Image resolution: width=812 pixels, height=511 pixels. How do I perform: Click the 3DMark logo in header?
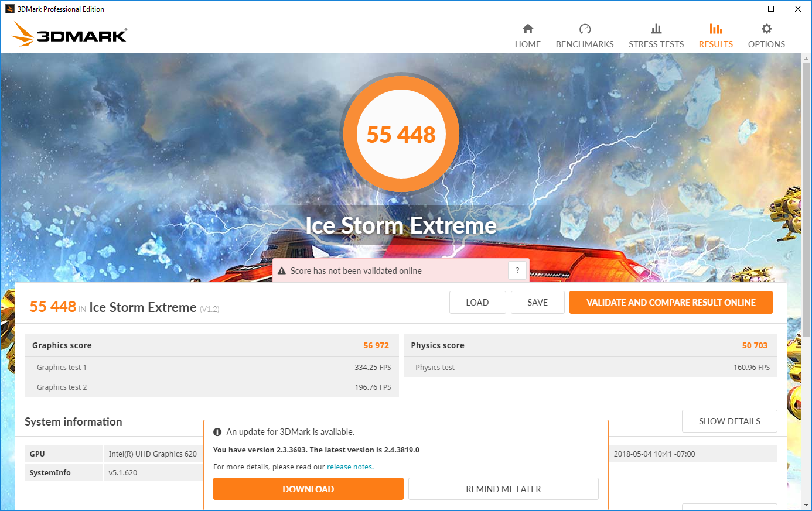pos(69,34)
